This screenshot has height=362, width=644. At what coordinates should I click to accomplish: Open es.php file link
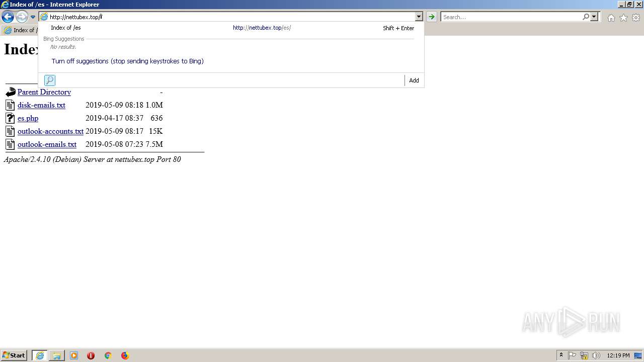click(28, 118)
